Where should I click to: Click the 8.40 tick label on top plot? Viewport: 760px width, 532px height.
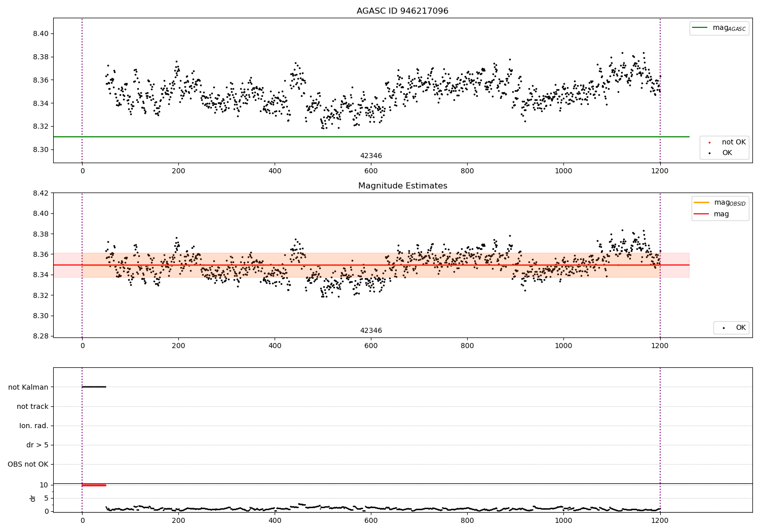(x=41, y=34)
